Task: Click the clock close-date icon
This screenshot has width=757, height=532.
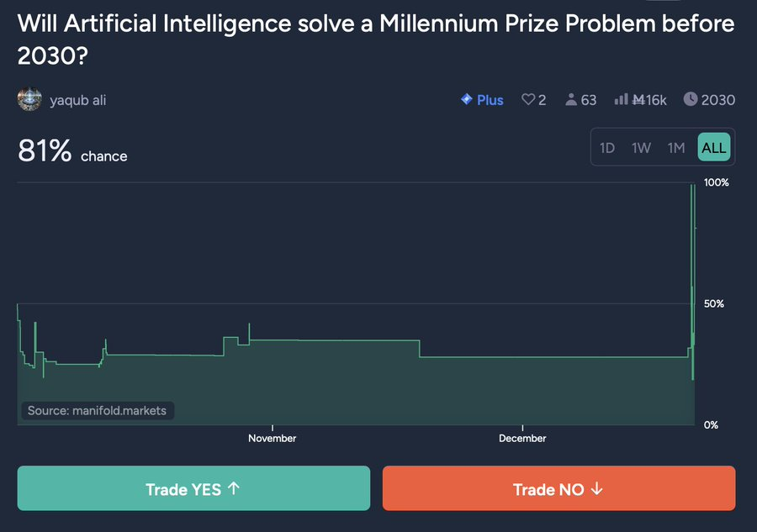Action: 691,99
